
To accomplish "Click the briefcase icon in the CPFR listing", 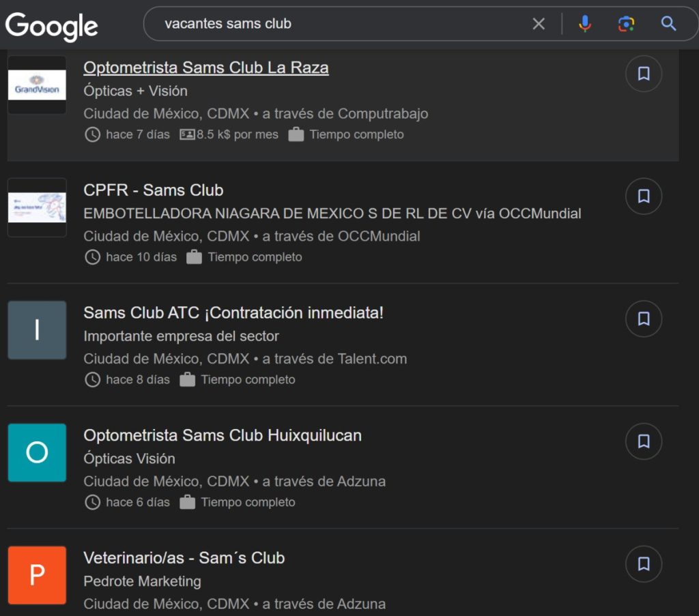I will pyautogui.click(x=194, y=257).
